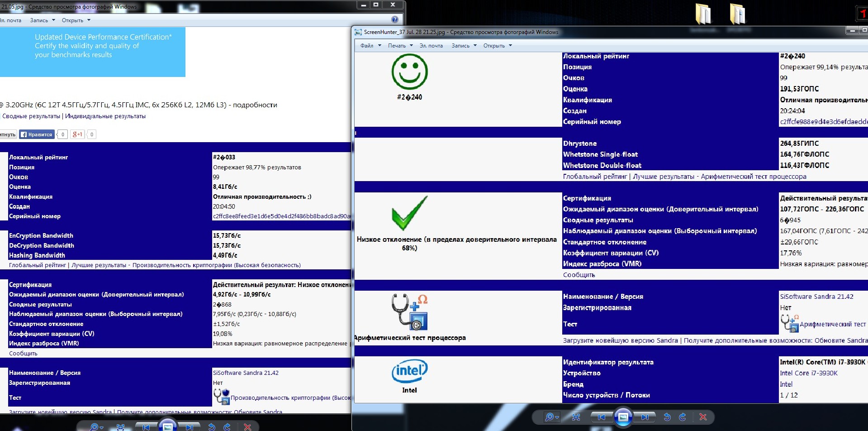This screenshot has height=431, width=868.
Task: Open the Открыть dropdown in right viewer
Action: (x=497, y=46)
